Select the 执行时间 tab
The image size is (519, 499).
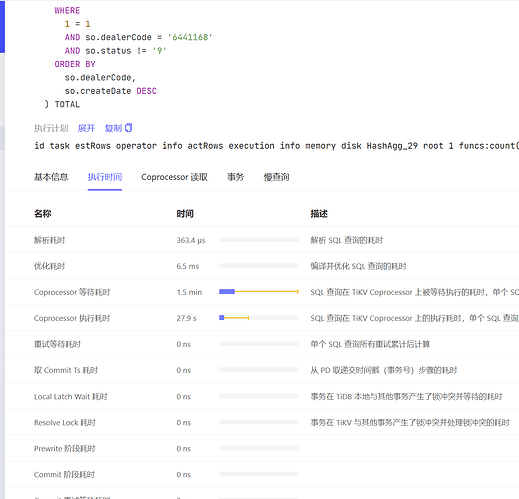[105, 177]
